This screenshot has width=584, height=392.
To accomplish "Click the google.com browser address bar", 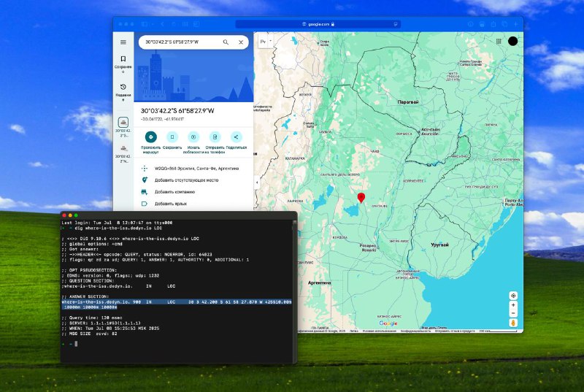I will [x=318, y=24].
